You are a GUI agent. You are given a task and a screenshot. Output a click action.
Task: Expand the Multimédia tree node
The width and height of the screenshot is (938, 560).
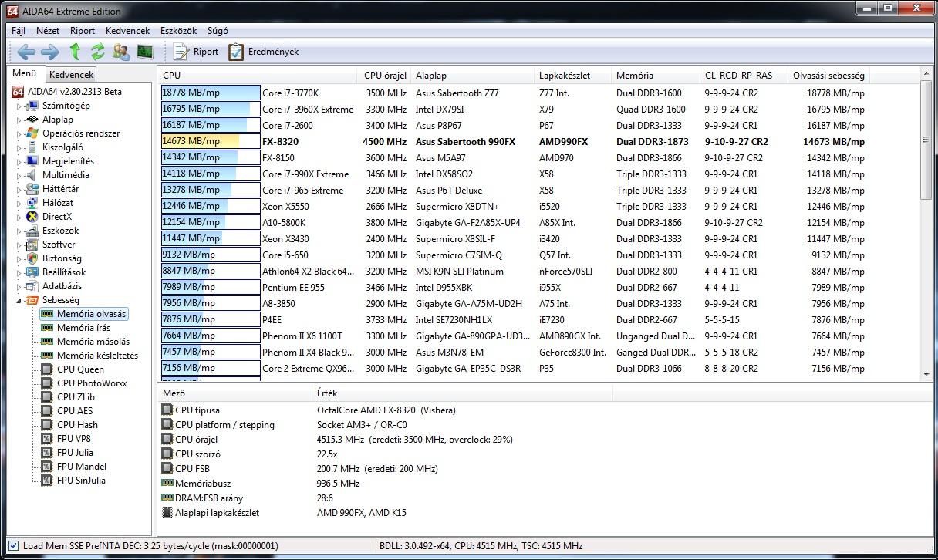19,175
